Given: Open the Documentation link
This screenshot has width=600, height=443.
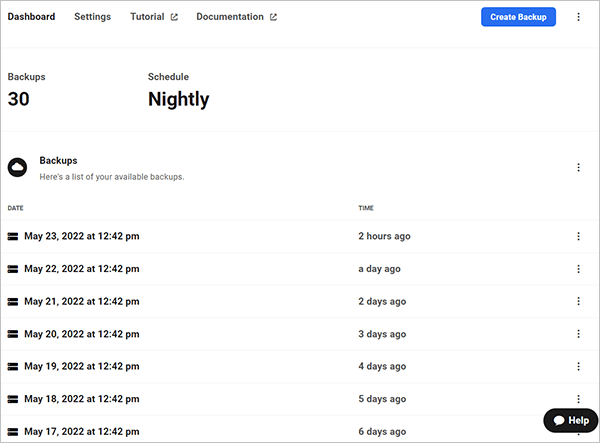Looking at the screenshot, I should tap(230, 17).
